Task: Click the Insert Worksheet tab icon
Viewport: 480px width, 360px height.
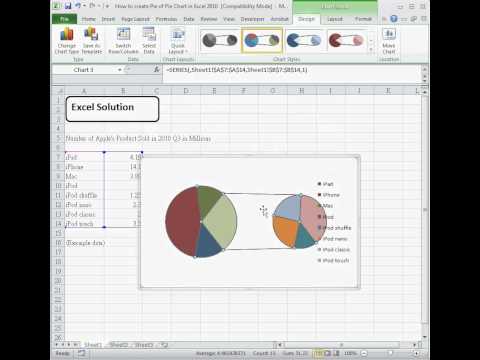Action: [x=164, y=345]
